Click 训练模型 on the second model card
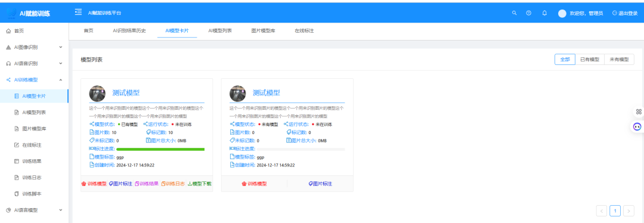644x223 pixels. point(254,184)
